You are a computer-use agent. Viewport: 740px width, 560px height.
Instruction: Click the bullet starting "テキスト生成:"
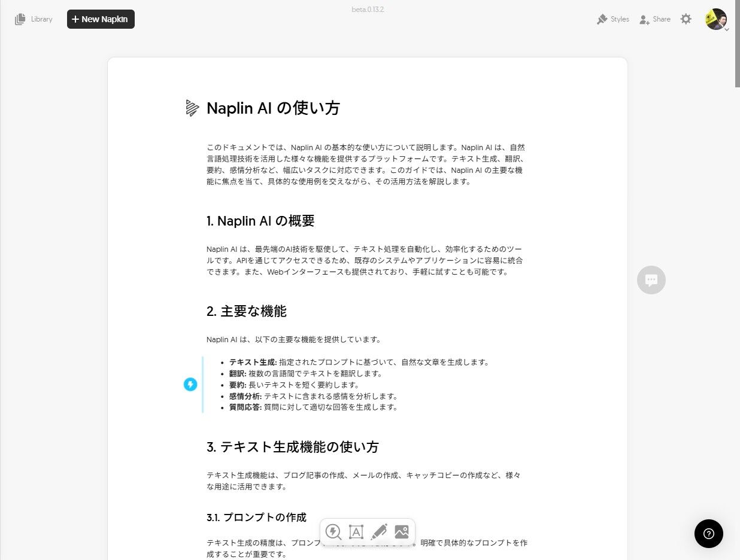(359, 362)
